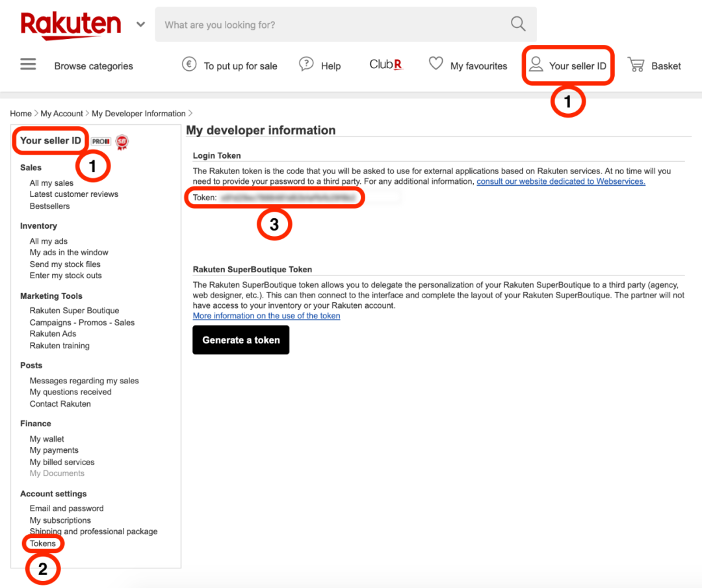Open Shipping and professional package
This screenshot has height=588, width=702.
coord(94,531)
